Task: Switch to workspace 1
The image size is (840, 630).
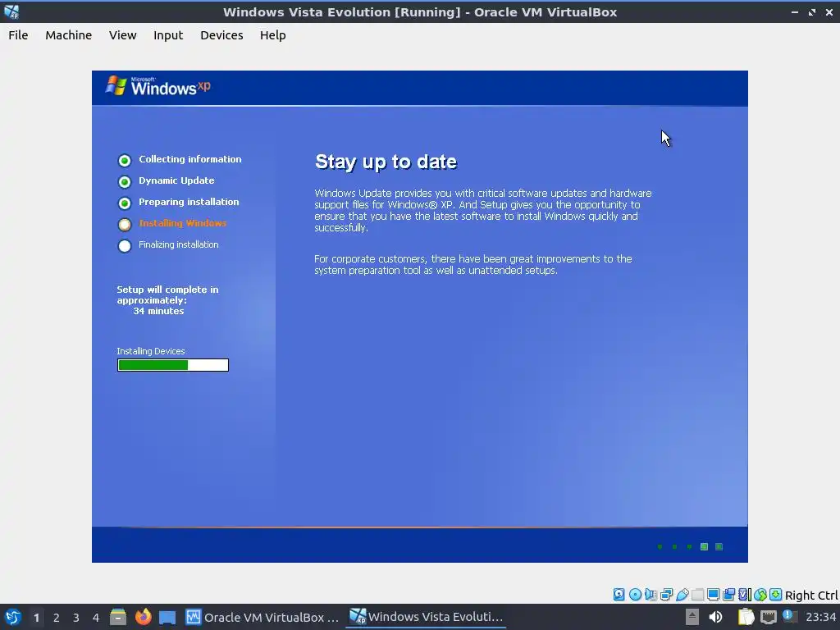Action: point(36,618)
